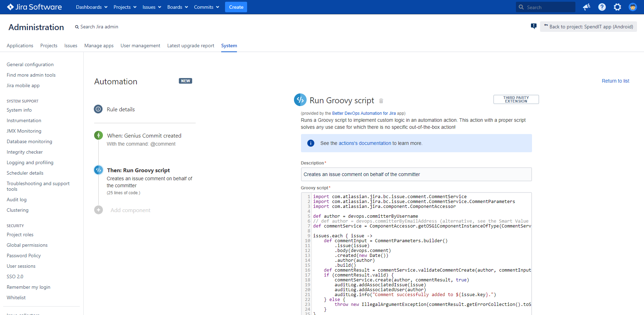
Task: Open the help question mark icon
Action: point(602,7)
